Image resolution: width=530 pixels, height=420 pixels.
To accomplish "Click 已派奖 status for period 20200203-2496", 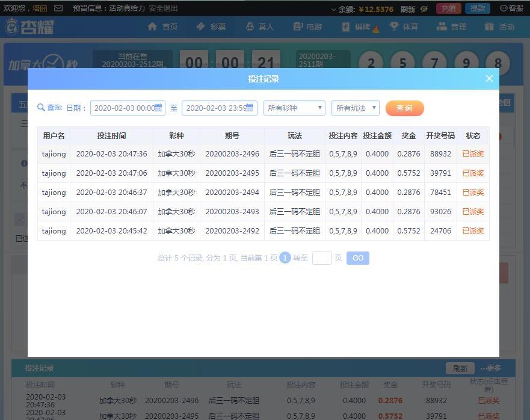I will [473, 154].
